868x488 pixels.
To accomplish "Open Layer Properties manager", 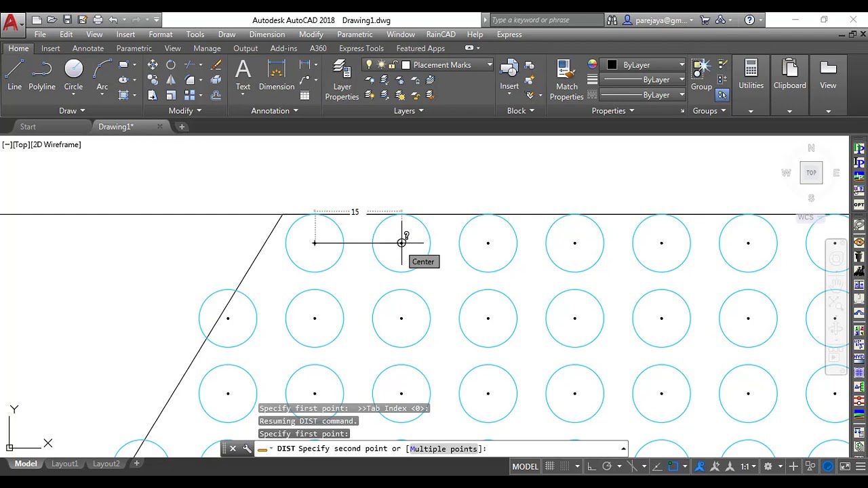I will pyautogui.click(x=342, y=80).
